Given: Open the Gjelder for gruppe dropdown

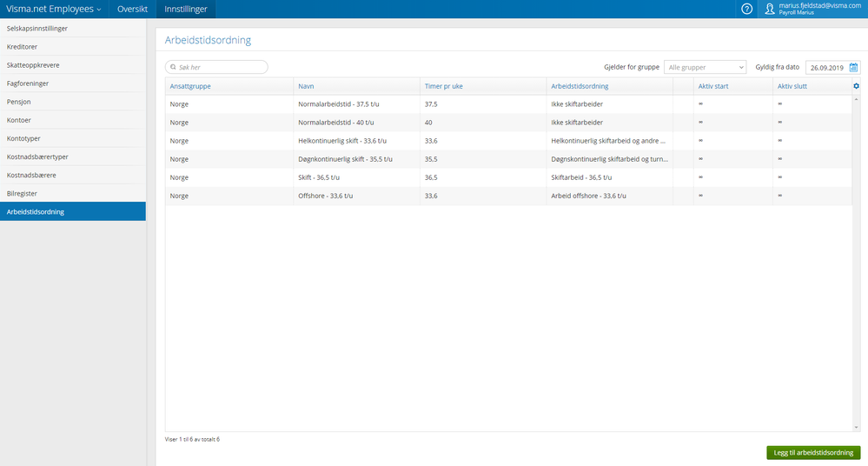Looking at the screenshot, I should point(705,67).
